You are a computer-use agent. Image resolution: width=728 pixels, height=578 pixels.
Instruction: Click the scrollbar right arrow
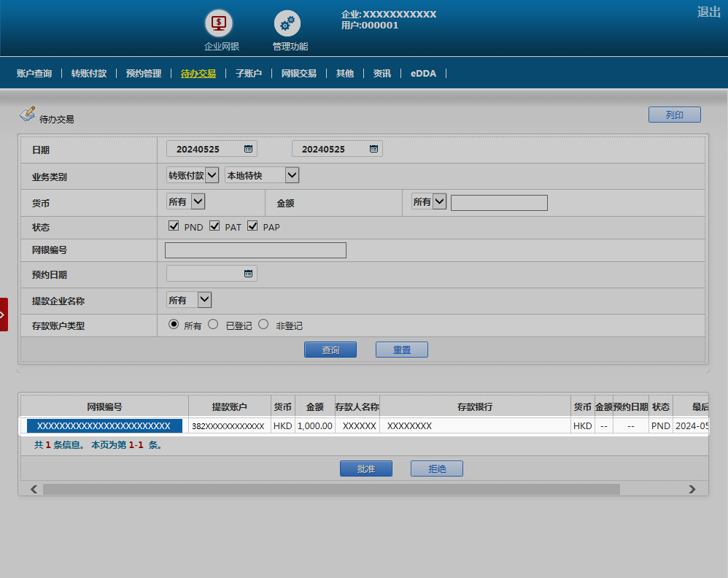click(692, 489)
